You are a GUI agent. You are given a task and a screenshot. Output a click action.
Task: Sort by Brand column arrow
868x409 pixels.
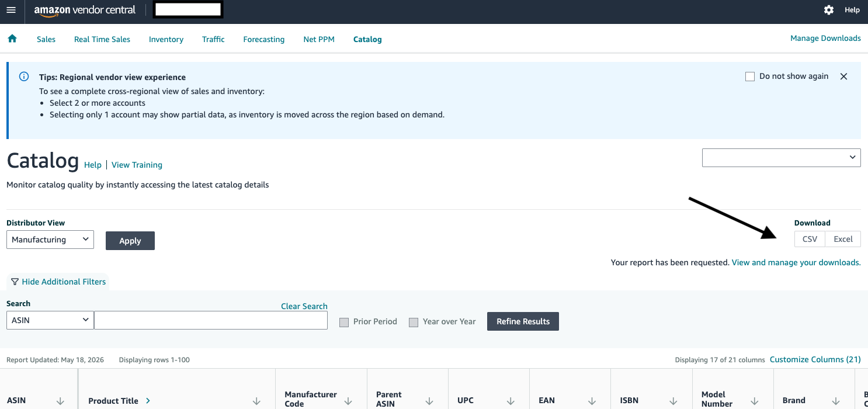coord(835,401)
